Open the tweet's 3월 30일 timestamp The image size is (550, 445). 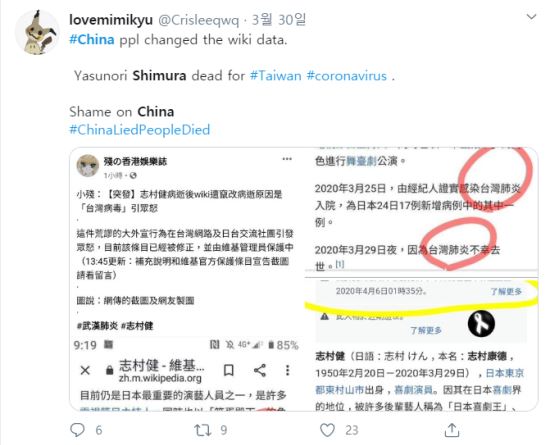coord(279,20)
